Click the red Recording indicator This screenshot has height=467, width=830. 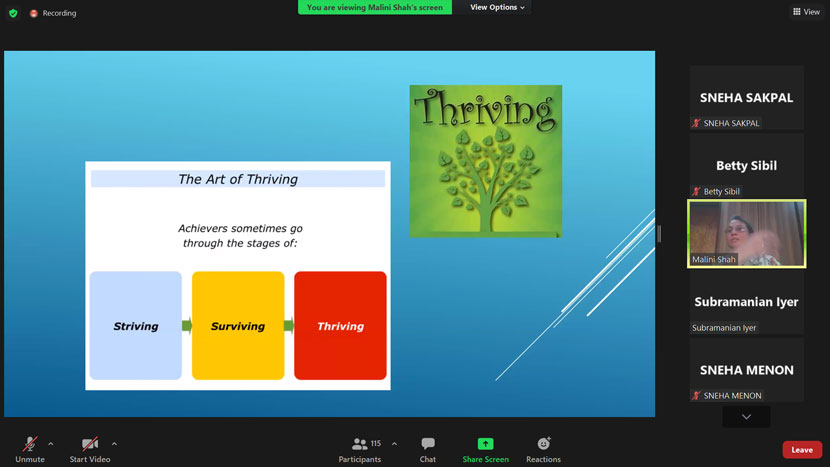[34, 13]
